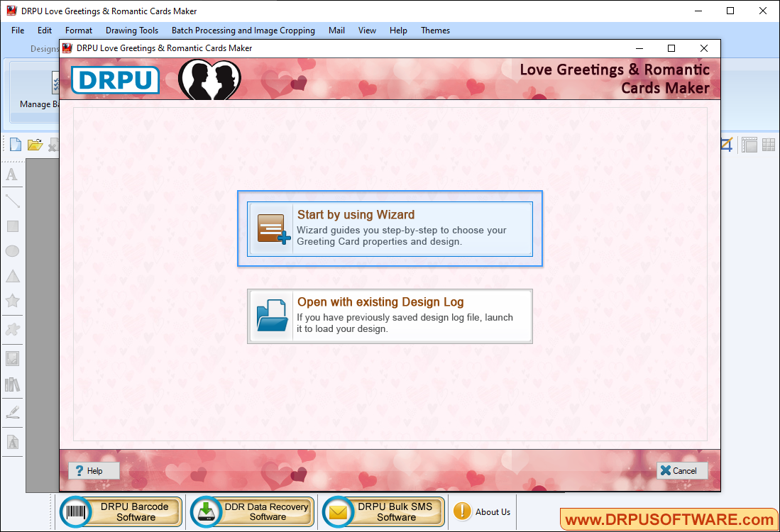Click the image library books icon
Screen dimensions: 780x532
coord(12,384)
